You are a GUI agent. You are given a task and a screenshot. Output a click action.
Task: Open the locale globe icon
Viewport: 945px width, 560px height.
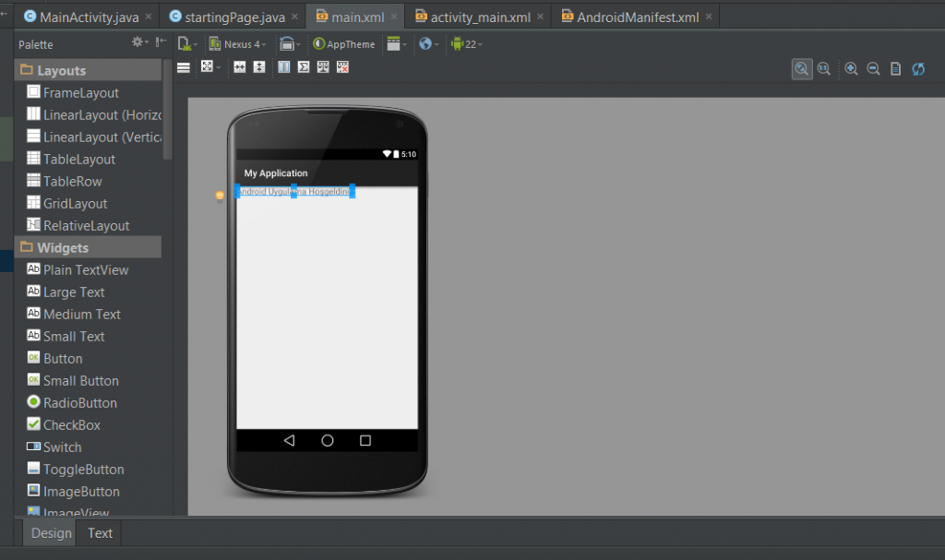425,43
